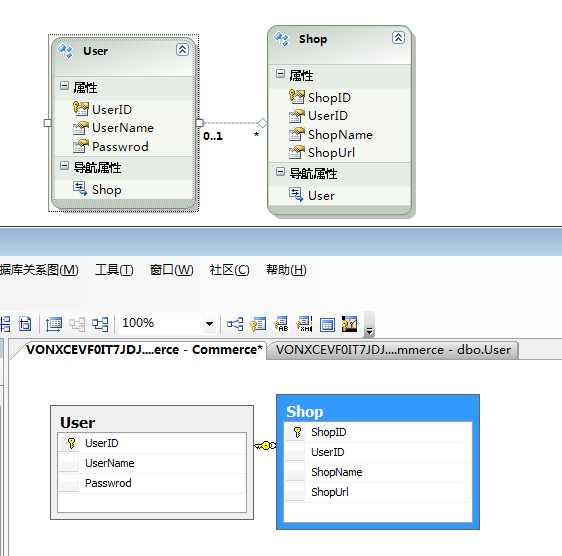
Task: Switch to the Commerce* diagram tab
Action: [144, 350]
